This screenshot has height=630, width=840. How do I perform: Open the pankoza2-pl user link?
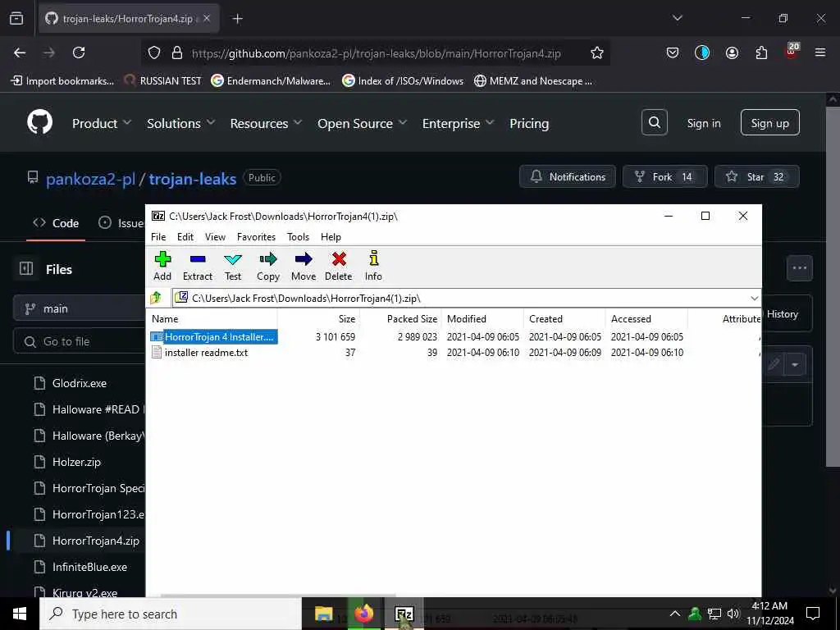click(x=90, y=178)
